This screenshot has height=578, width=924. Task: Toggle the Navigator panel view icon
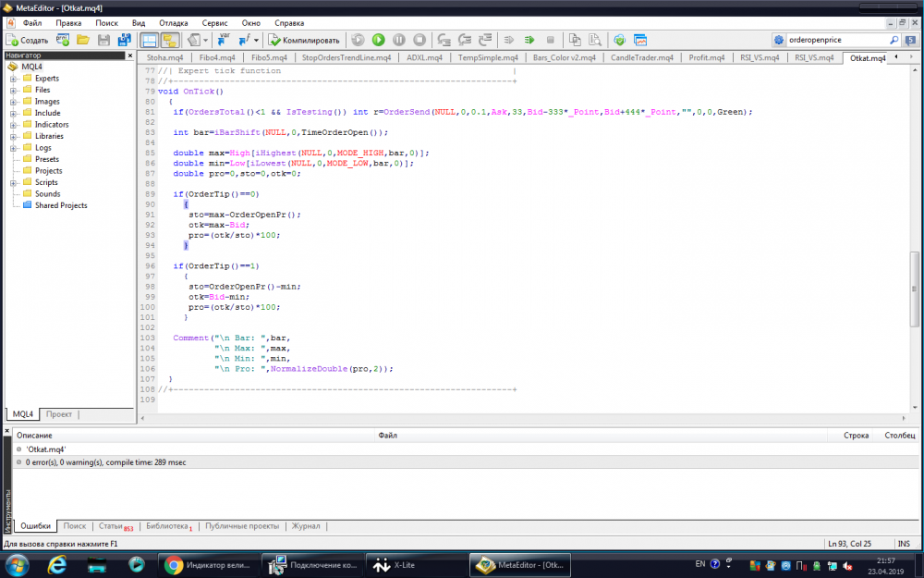point(149,40)
